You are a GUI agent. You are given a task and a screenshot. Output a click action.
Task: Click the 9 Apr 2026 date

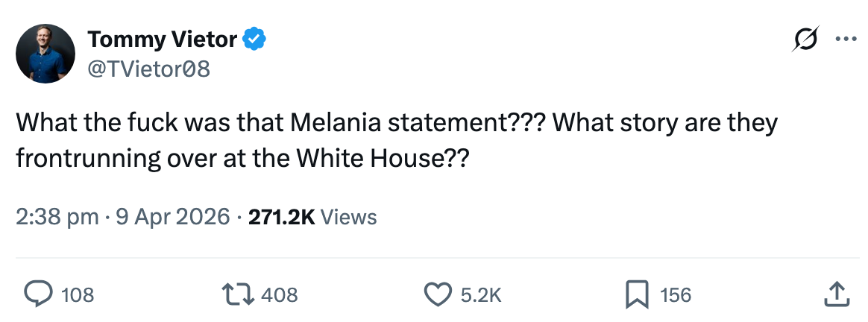point(172,217)
